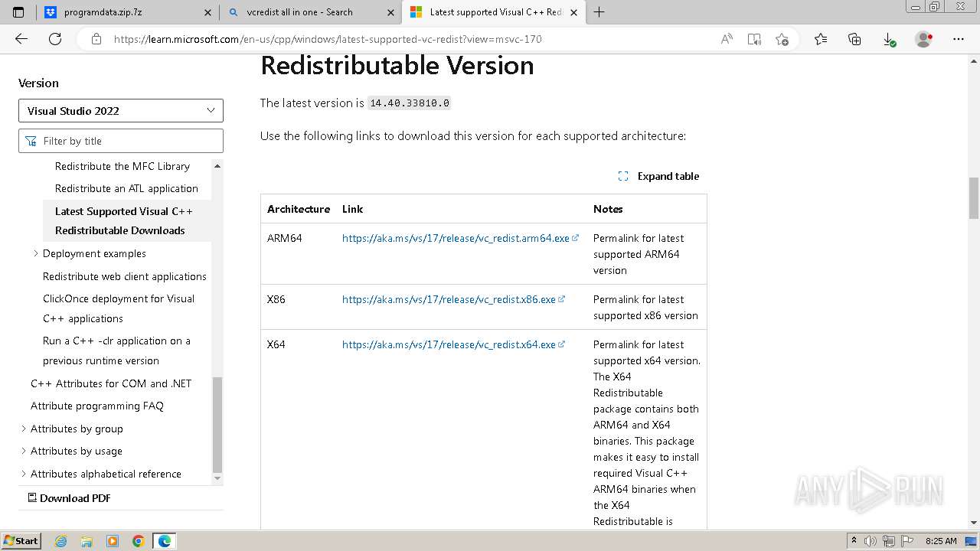This screenshot has height=551, width=980.
Task: Open the browser profile avatar
Action: click(924, 39)
